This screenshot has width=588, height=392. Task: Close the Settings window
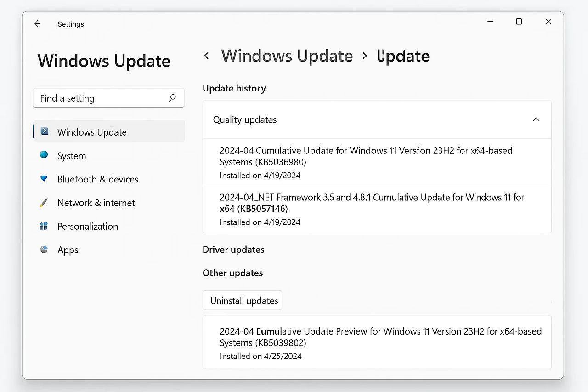coord(548,22)
